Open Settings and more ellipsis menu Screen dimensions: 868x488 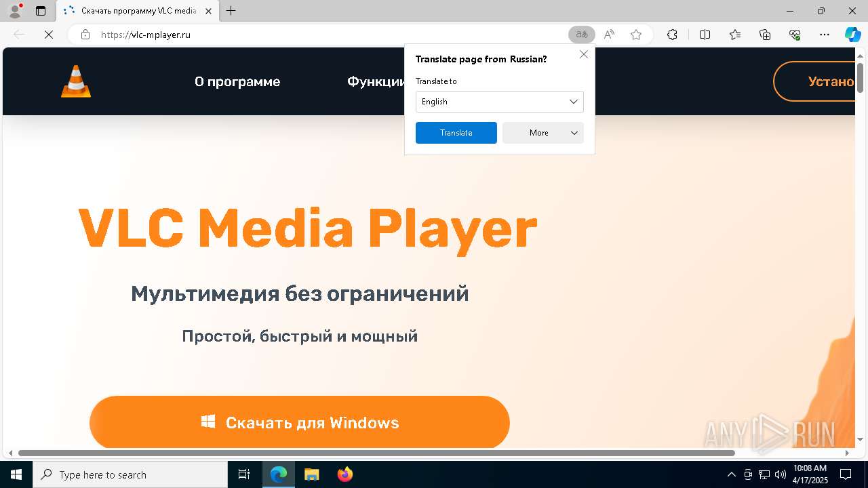[825, 35]
